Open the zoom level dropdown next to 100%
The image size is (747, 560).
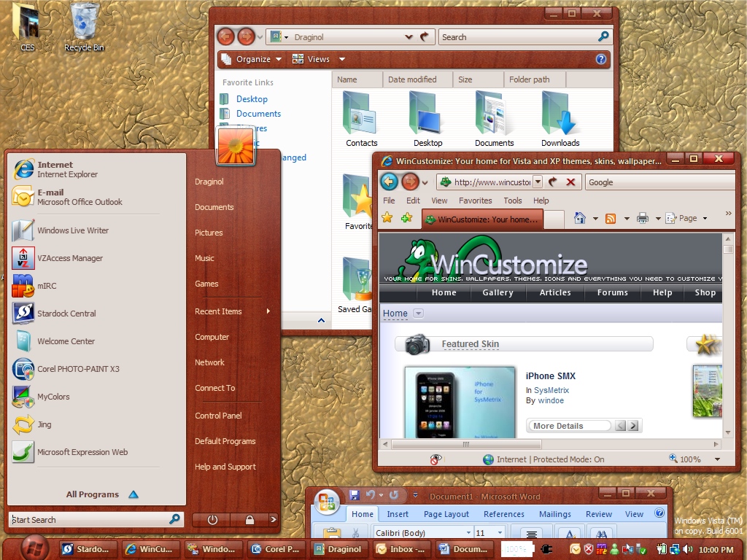click(x=717, y=459)
